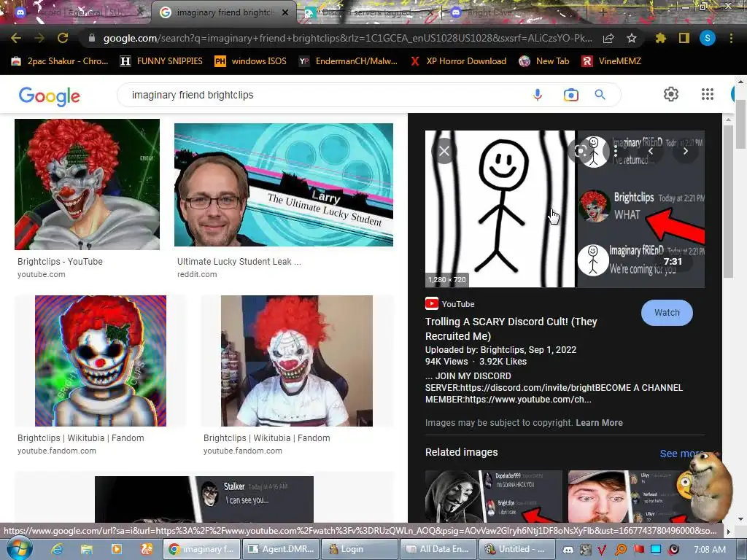This screenshot has height=560, width=747.
Task: Open Chrome's three-dot menu
Action: coord(731,38)
